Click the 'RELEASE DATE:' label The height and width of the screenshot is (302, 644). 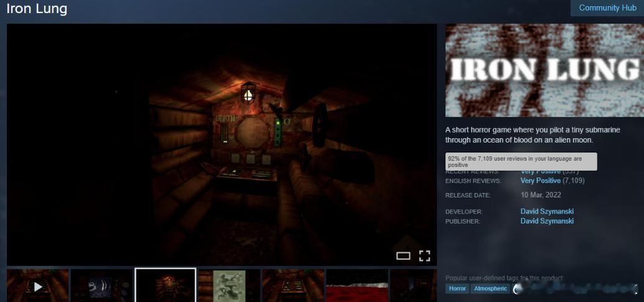(468, 196)
